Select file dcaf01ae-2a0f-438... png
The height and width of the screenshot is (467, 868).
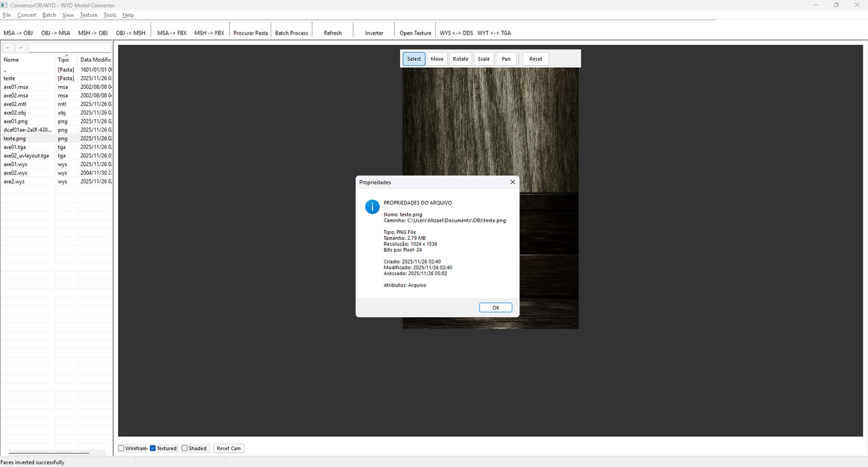point(56,129)
